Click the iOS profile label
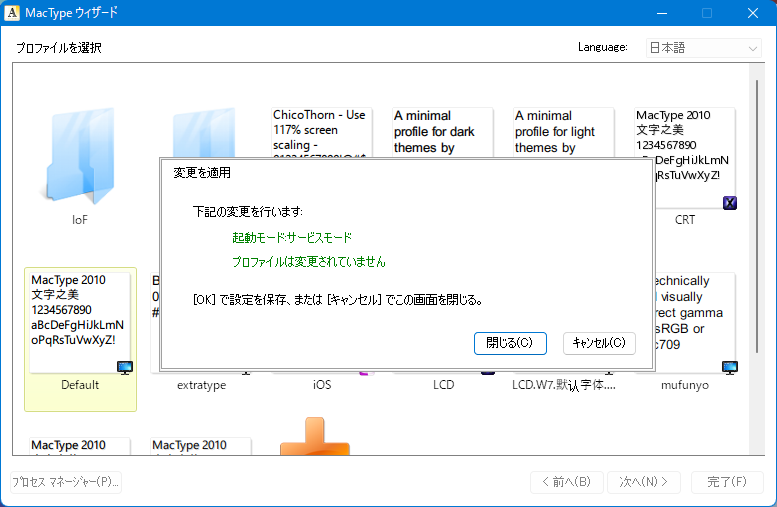The height and width of the screenshot is (507, 777). tap(322, 385)
